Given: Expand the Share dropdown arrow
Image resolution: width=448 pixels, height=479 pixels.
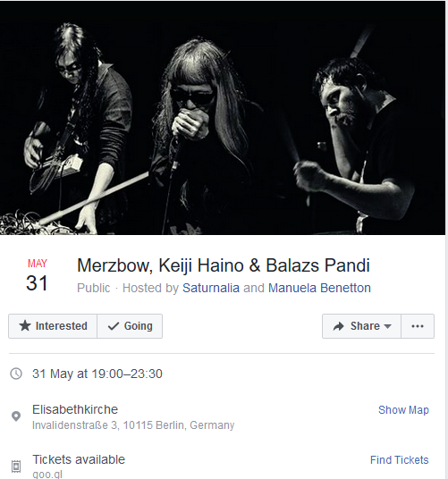Looking at the screenshot, I should click(x=387, y=326).
